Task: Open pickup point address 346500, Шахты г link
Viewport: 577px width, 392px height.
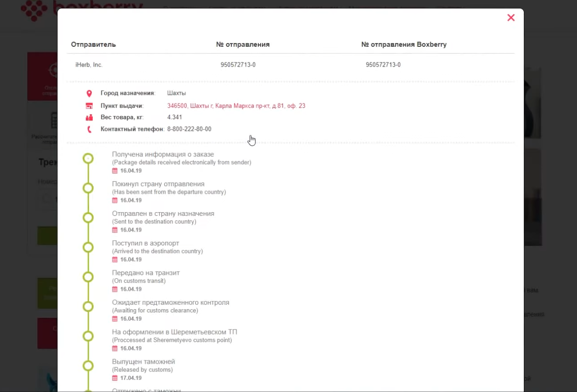Action: click(x=236, y=106)
